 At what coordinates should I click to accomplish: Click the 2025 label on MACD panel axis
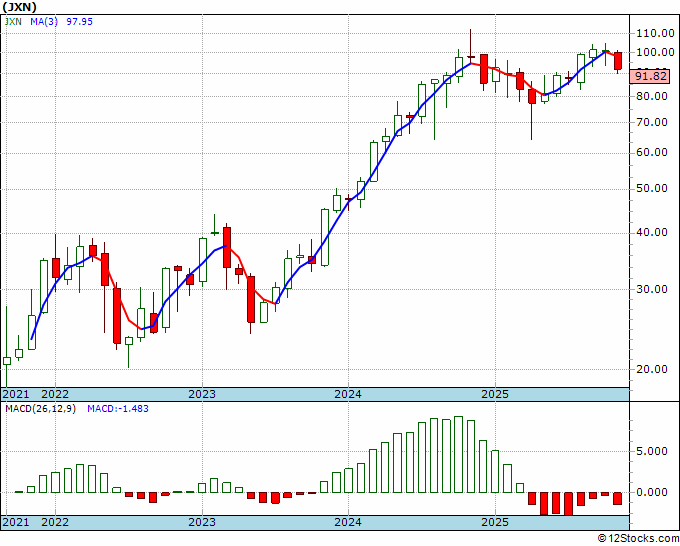(495, 522)
